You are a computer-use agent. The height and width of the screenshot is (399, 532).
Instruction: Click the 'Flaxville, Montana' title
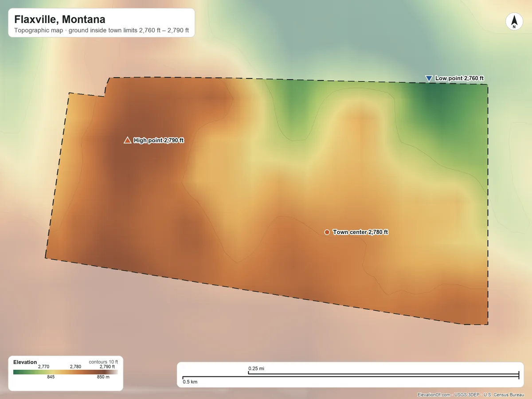coord(60,20)
